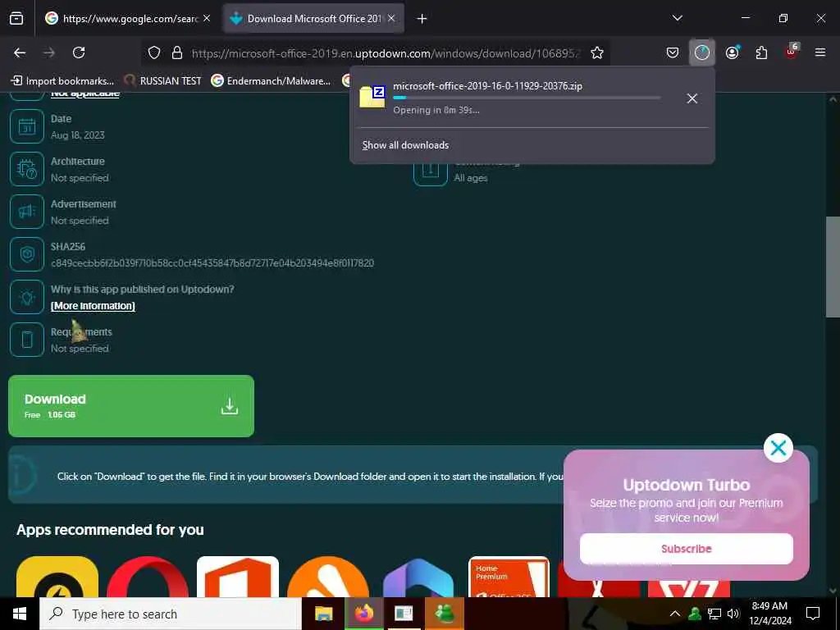Viewport: 840px width, 630px height.
Task: Click the Architecture chip icon
Action: pos(27,169)
